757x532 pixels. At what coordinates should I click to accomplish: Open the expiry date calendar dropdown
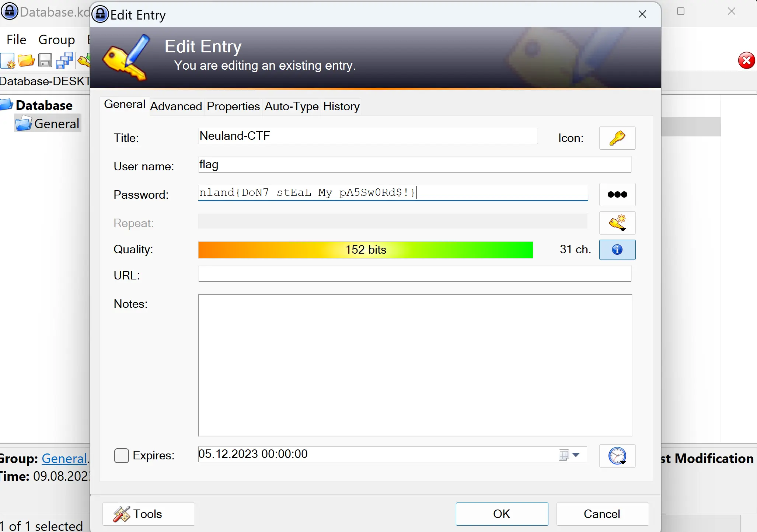coord(576,455)
